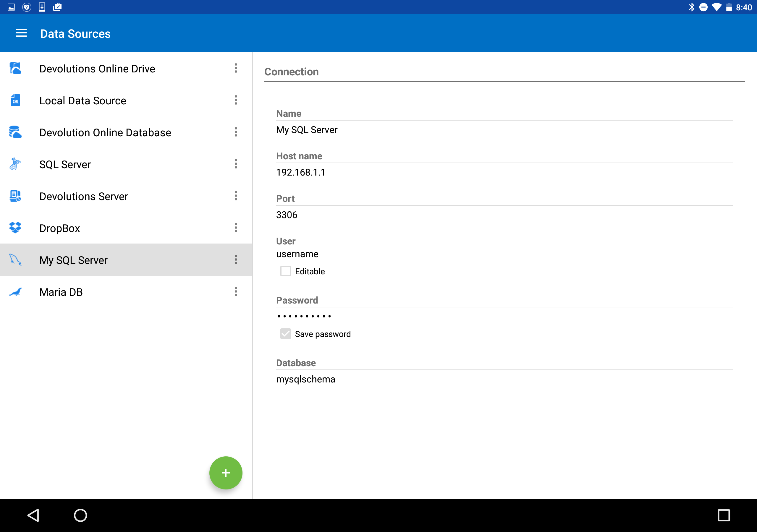The image size is (757, 532).
Task: Tap the shield notification icon
Action: click(27, 7)
